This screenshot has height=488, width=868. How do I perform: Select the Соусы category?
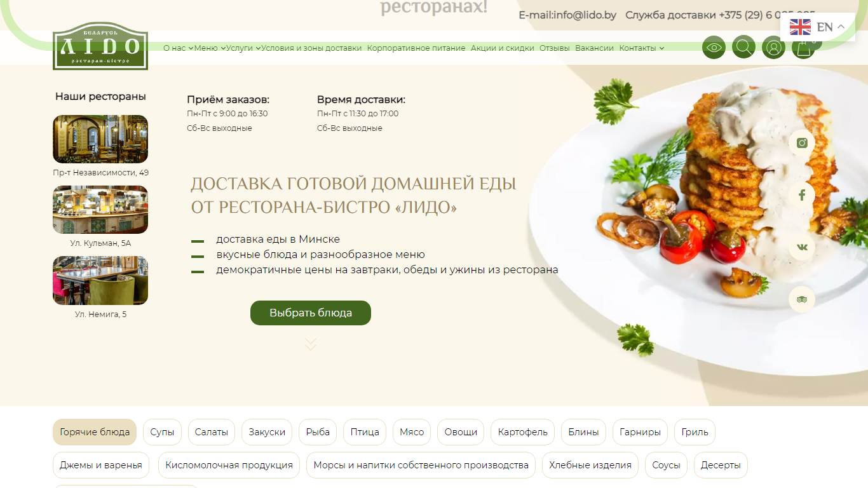666,465
